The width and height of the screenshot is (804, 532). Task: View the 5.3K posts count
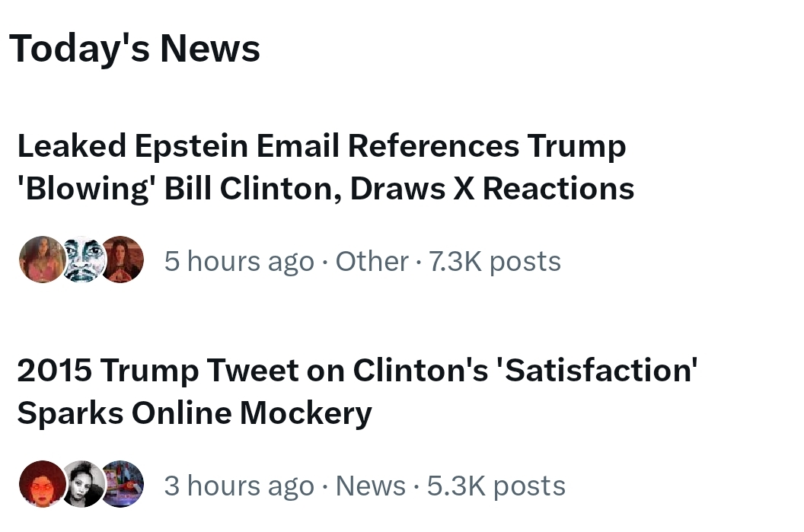[x=496, y=486]
